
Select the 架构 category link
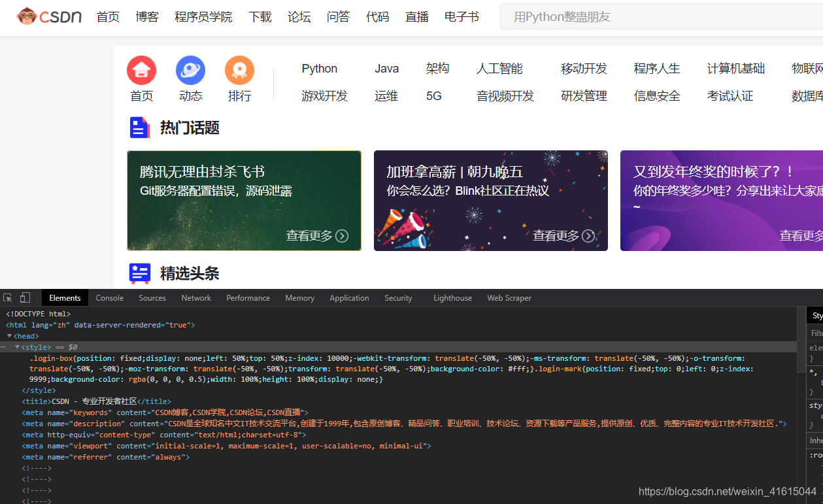(x=437, y=69)
